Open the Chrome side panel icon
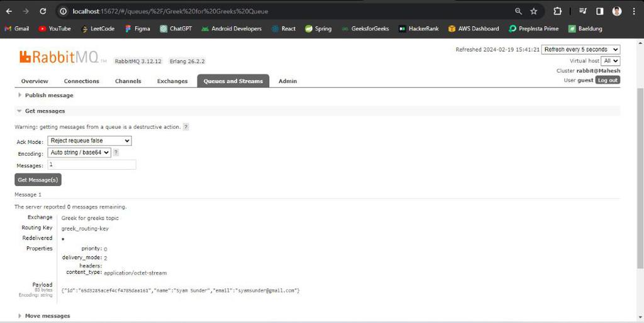The image size is (644, 323). pos(599,11)
